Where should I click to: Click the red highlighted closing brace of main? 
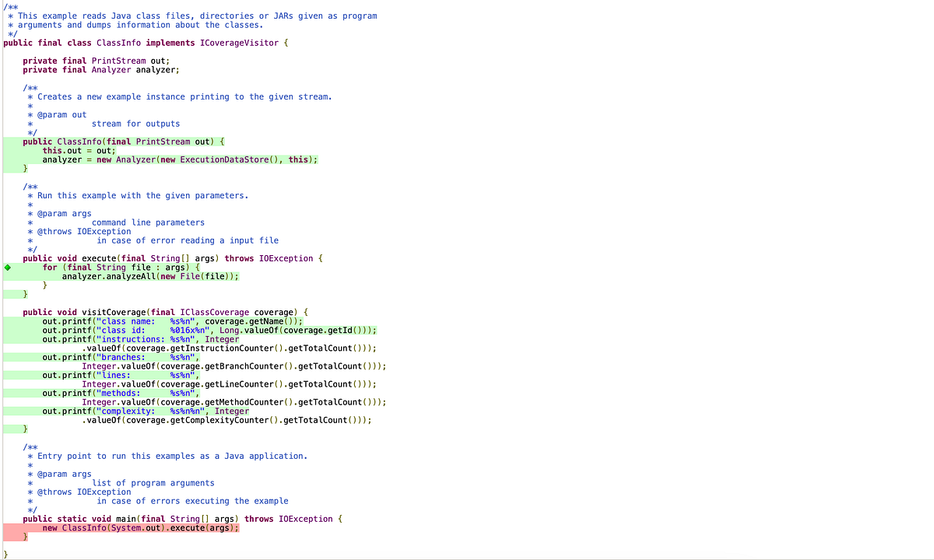[x=26, y=536]
